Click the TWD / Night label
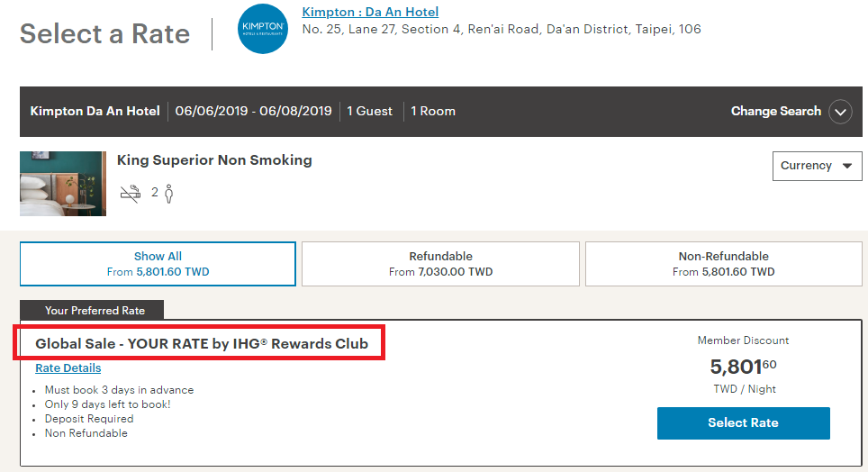 point(745,389)
